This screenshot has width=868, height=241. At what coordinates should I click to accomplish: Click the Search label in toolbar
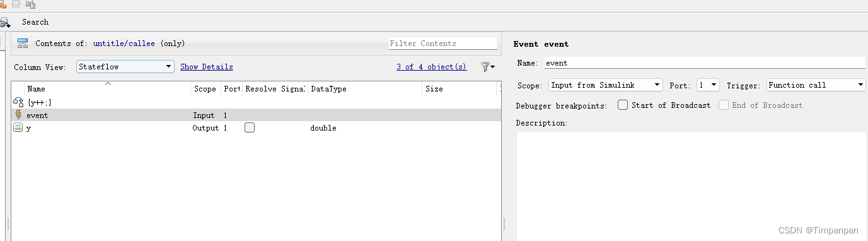35,22
